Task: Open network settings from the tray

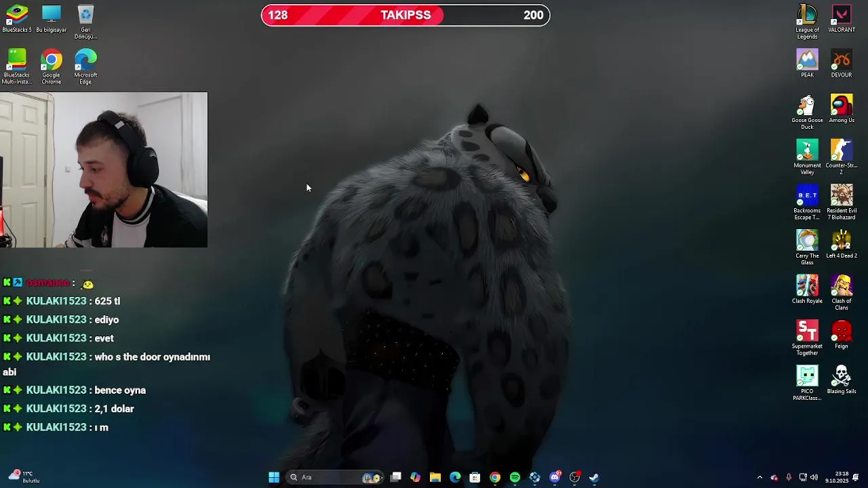Action: 803,477
